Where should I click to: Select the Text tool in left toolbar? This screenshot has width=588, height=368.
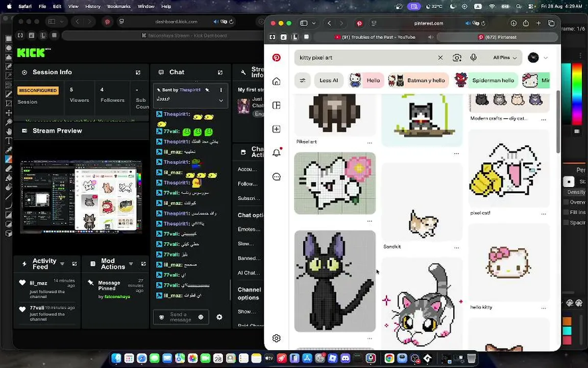coord(8,141)
